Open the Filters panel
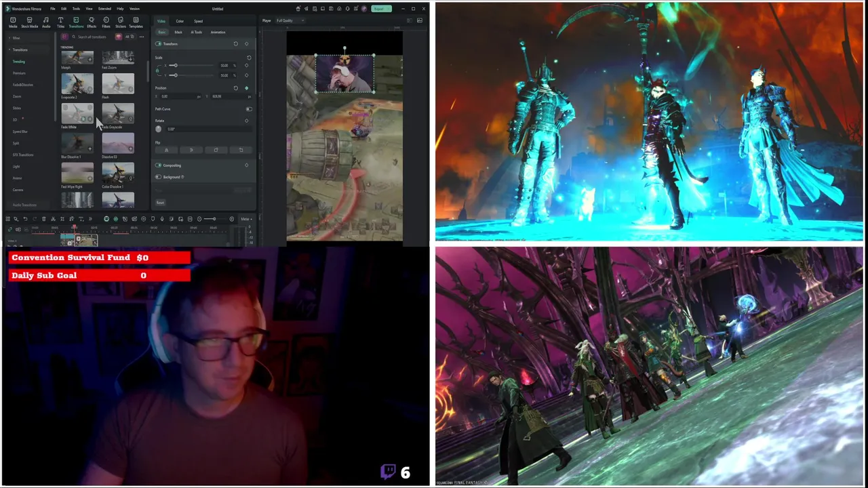 coord(106,22)
